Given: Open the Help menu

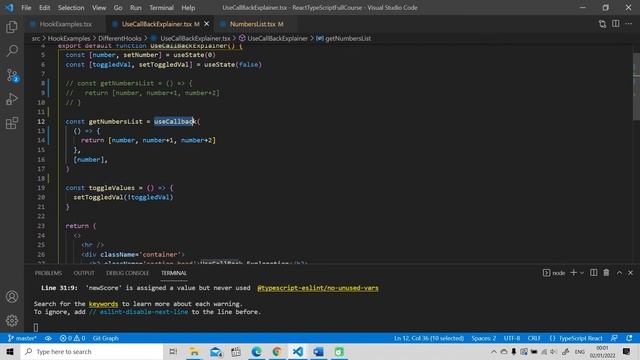Looking at the screenshot, I should [188, 8].
